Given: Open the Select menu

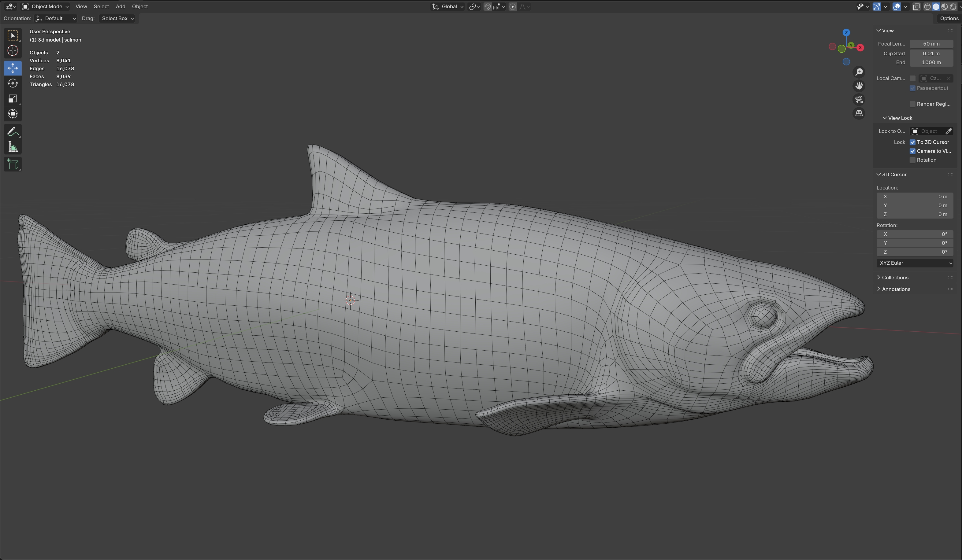Looking at the screenshot, I should (x=101, y=6).
